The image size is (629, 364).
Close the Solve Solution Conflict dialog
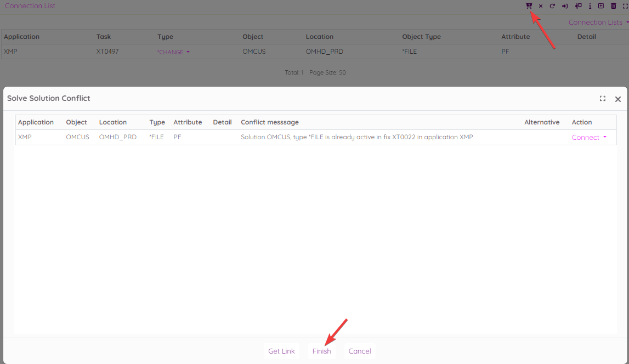point(618,99)
